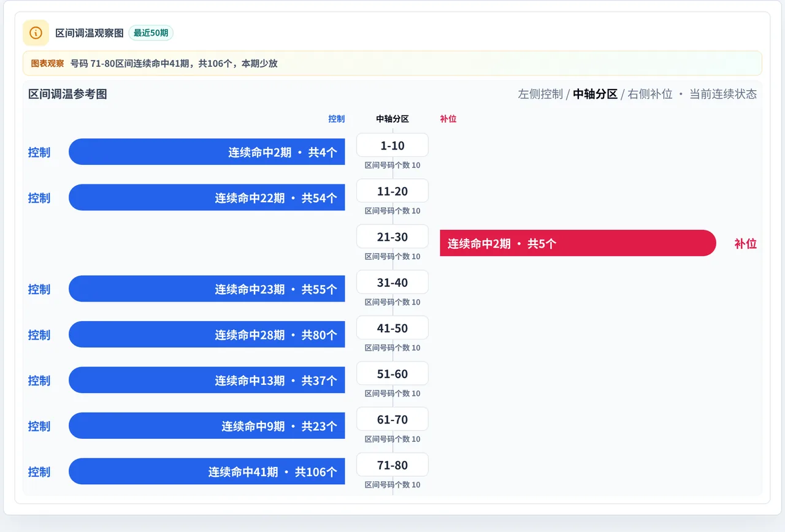The height and width of the screenshot is (532, 785).
Task: Click the 控制 label of the 71-80 row
Action: (x=39, y=471)
